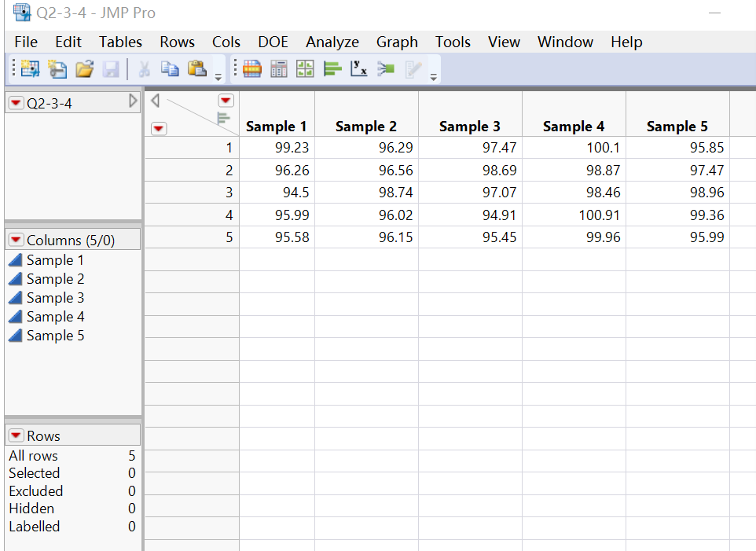Select row 2 by its row number

click(228, 170)
